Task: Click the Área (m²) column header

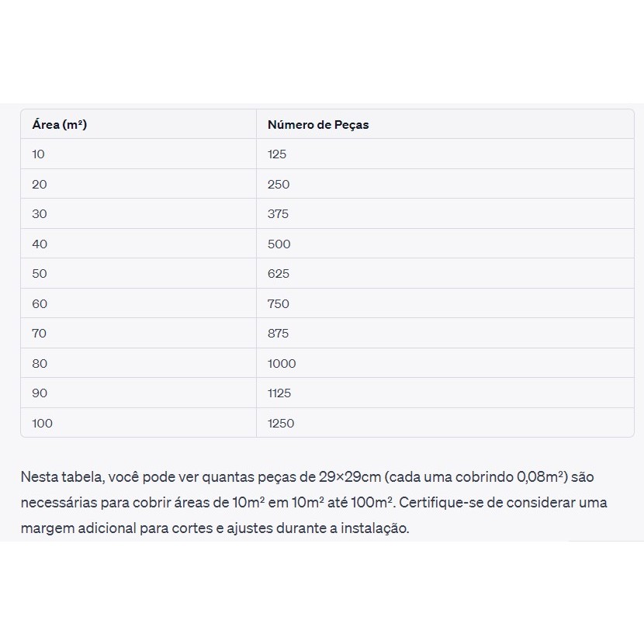Action: tap(138, 124)
